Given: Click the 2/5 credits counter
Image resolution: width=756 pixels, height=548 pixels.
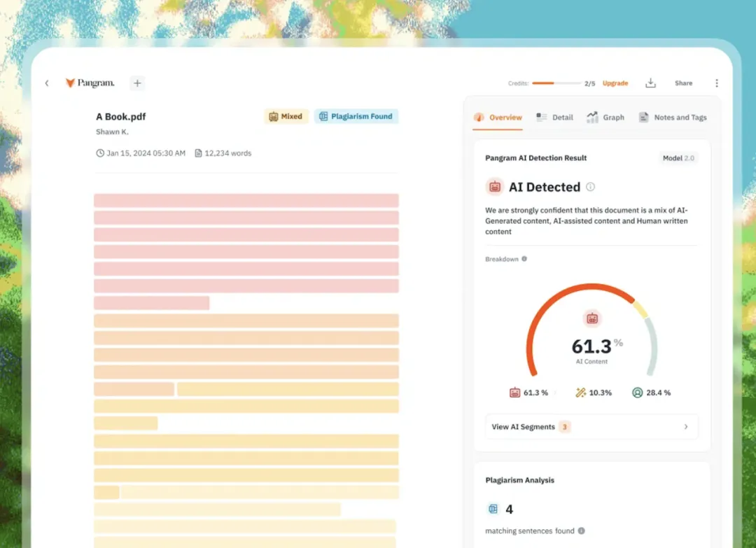Looking at the screenshot, I should [589, 83].
